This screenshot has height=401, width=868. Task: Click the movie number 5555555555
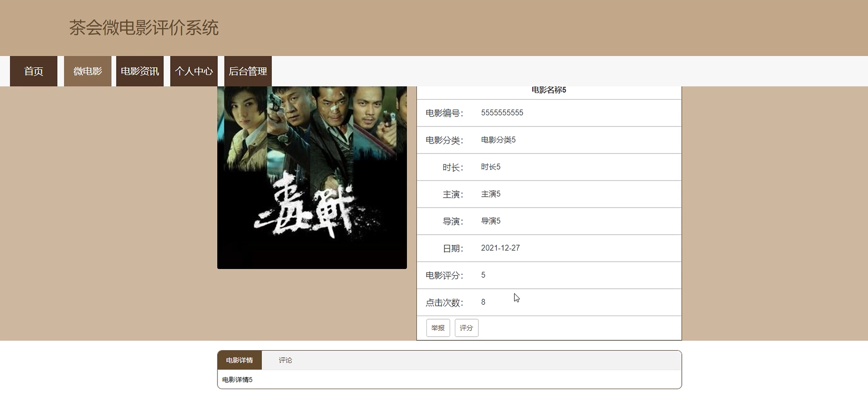tap(502, 113)
